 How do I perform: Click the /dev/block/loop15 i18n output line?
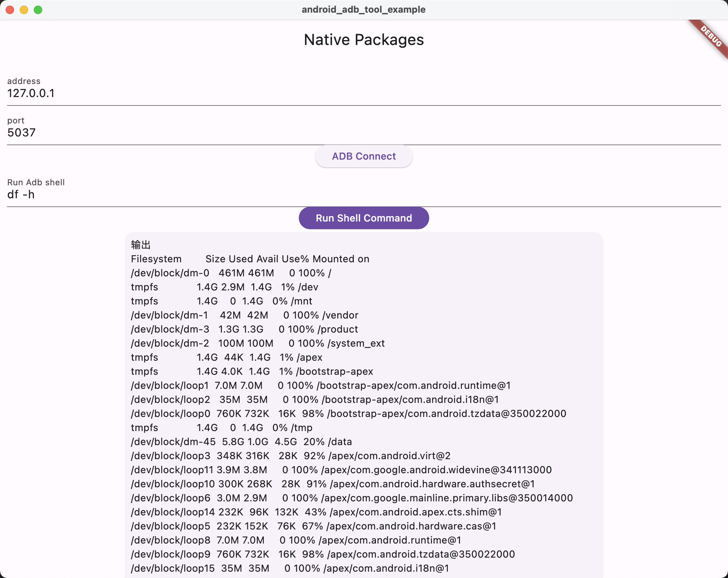click(290, 569)
